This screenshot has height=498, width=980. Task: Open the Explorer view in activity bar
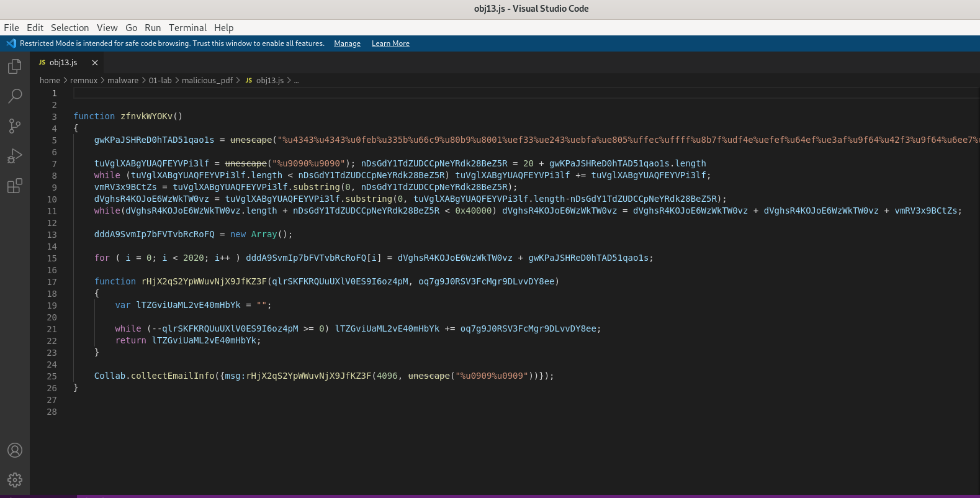(15, 66)
